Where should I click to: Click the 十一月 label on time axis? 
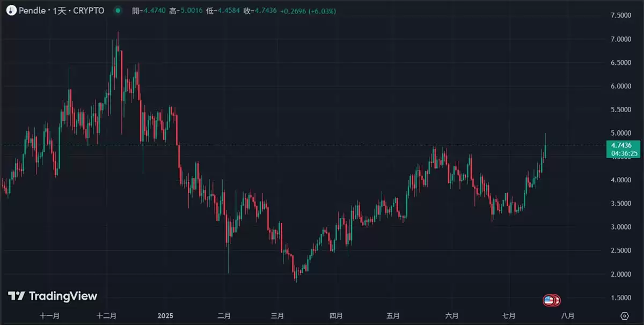point(49,316)
